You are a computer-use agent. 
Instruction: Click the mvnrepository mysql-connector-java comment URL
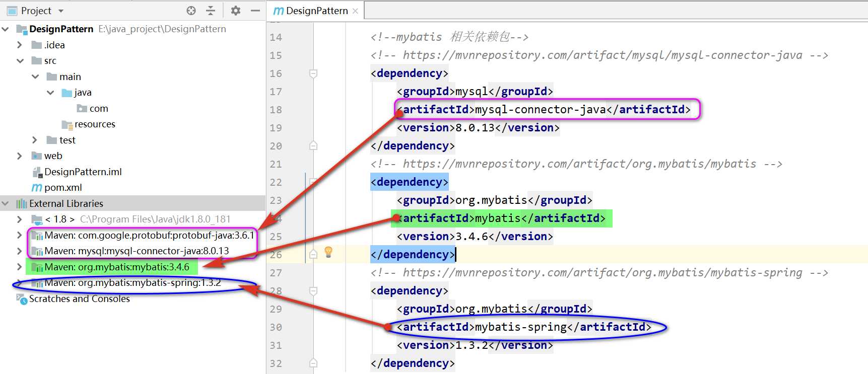click(x=603, y=55)
